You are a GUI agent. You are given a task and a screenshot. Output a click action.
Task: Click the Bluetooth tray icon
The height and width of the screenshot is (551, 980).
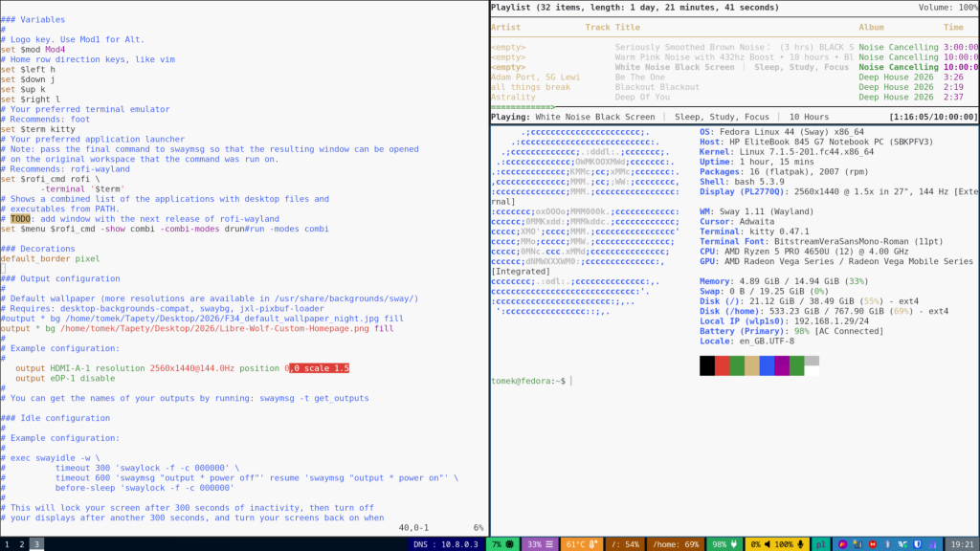pos(887,544)
